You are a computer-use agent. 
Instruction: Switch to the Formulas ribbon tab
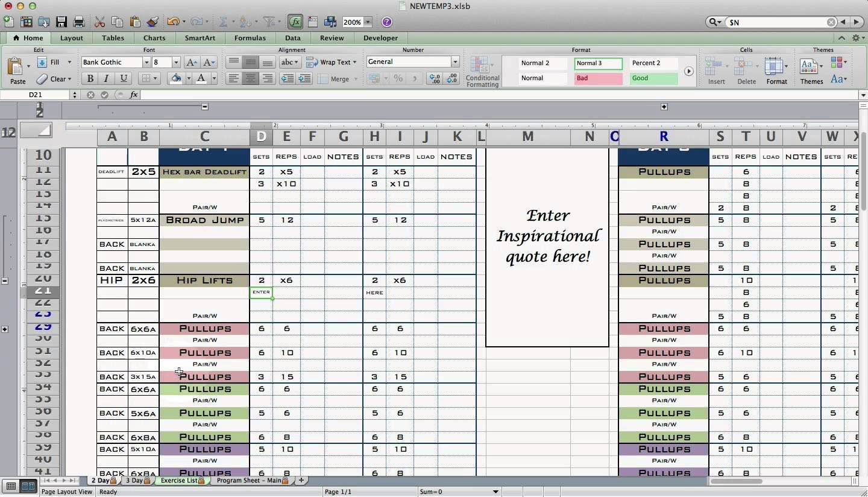(x=250, y=38)
